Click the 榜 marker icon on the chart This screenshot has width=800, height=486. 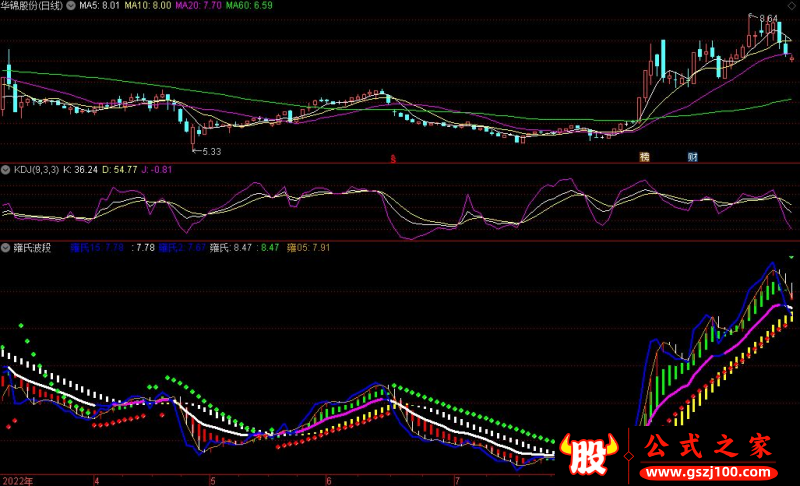[x=644, y=157]
